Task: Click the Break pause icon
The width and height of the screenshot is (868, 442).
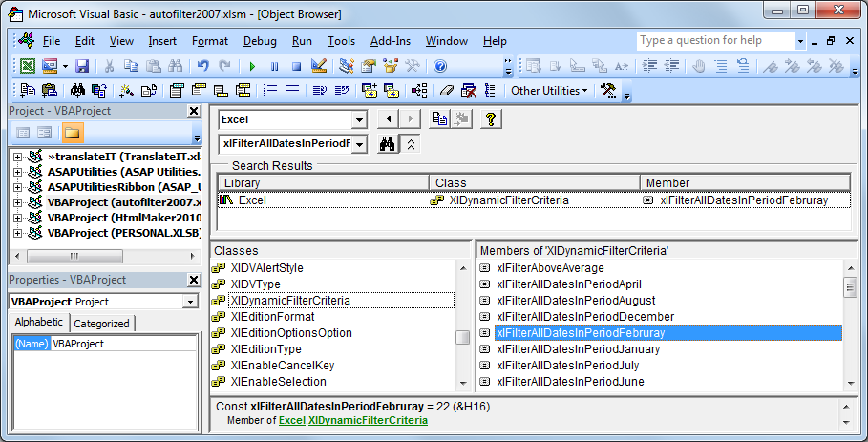Action: pyautogui.click(x=275, y=67)
